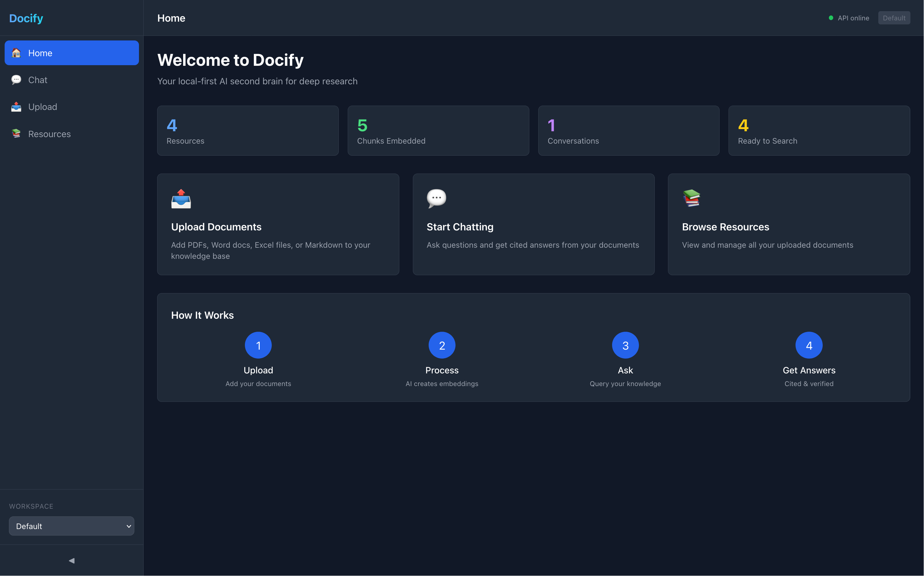Image resolution: width=924 pixels, height=576 pixels.
Task: Select Resources in the navigation menu
Action: pos(49,134)
